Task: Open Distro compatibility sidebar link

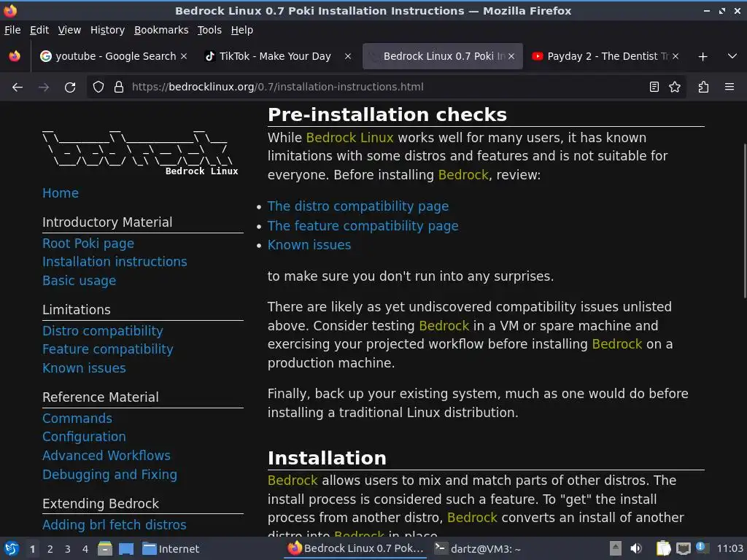Action: click(x=102, y=330)
